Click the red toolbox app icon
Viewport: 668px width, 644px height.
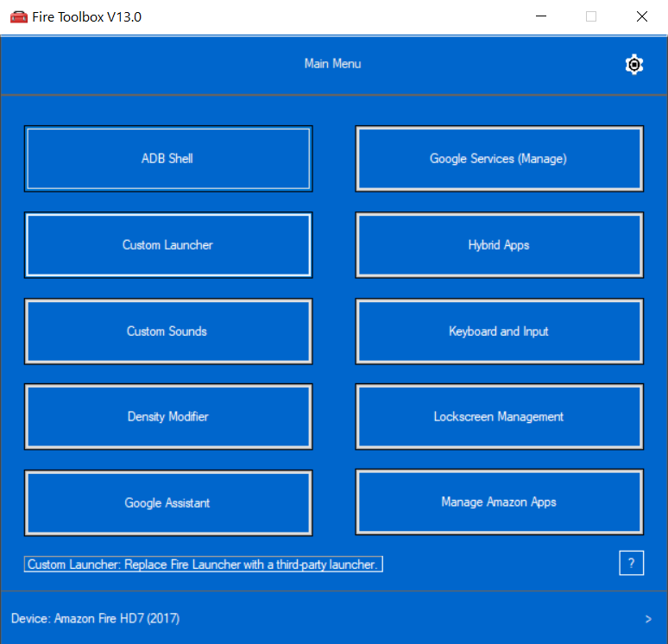[19, 17]
